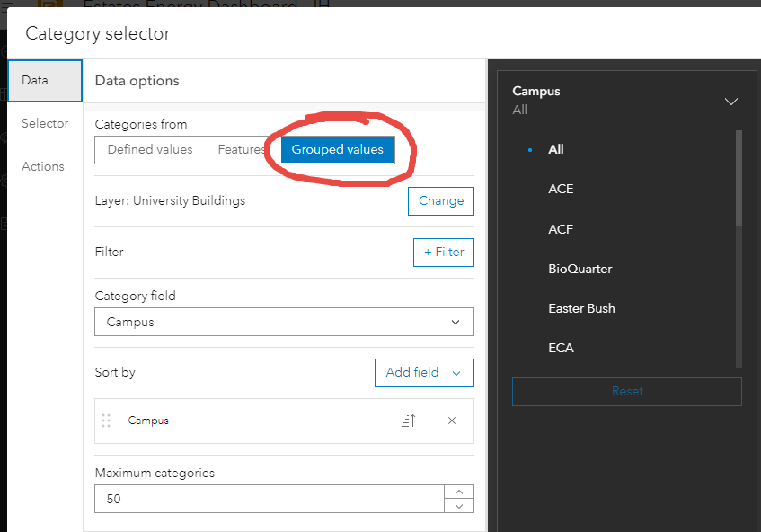Viewport: 761px width, 532px height.
Task: Select the Easter Bush radio option
Action: 581,307
